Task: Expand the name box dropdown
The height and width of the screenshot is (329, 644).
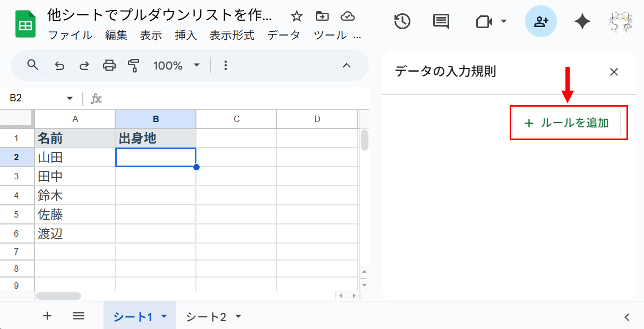Action: [70, 98]
